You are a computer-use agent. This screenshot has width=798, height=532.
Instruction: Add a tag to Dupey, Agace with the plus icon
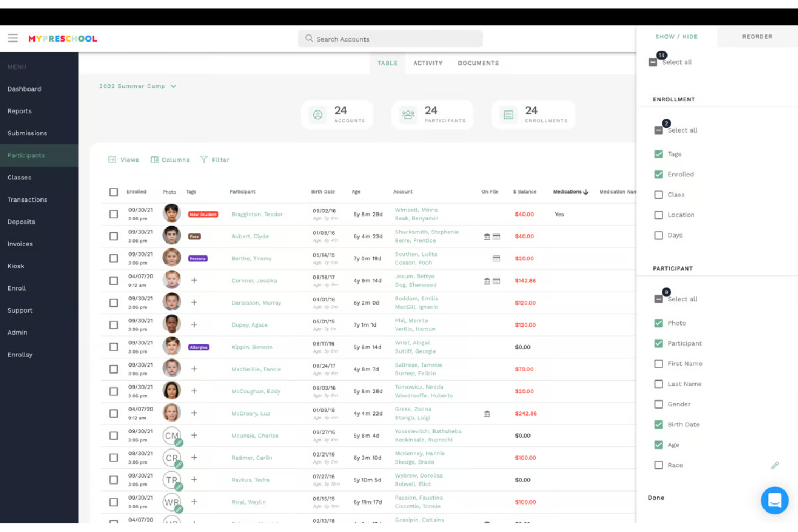(x=194, y=324)
